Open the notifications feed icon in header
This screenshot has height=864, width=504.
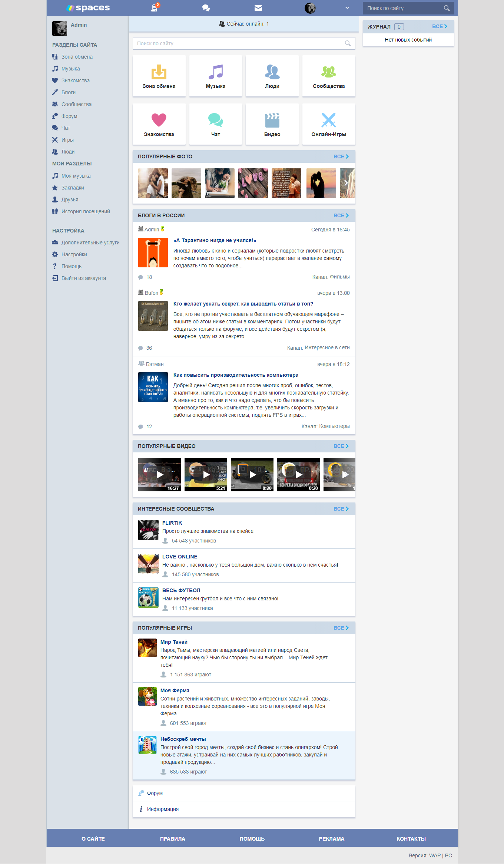tap(155, 8)
